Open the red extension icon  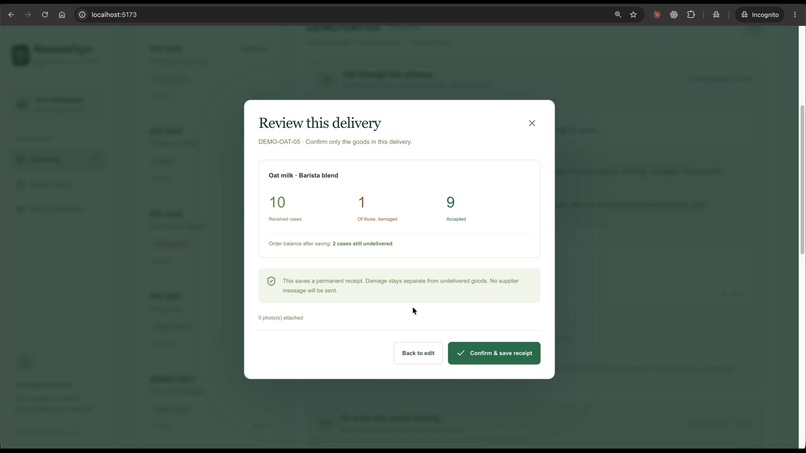[x=657, y=14]
